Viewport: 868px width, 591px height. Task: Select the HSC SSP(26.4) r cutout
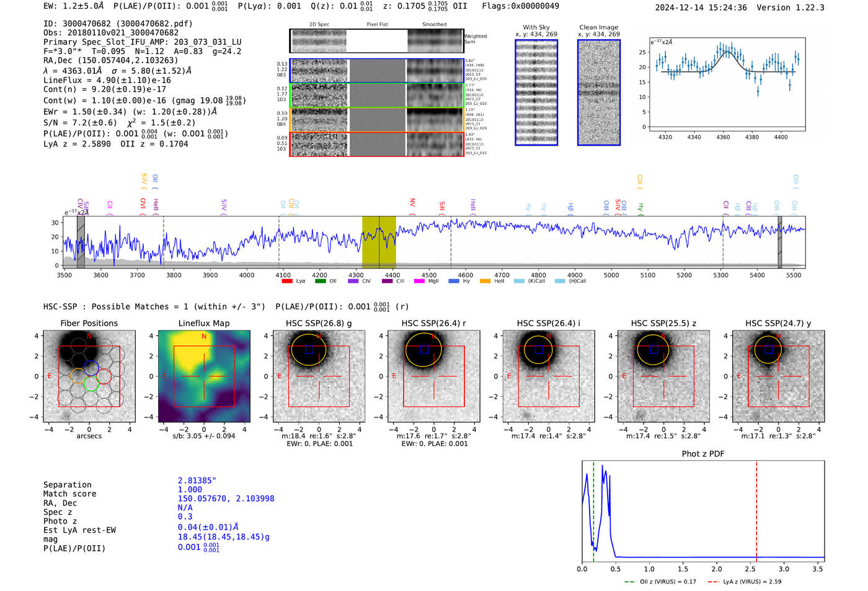tap(434, 376)
